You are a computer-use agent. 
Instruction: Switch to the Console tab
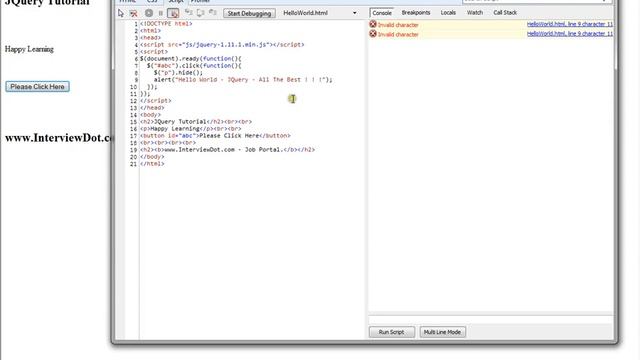point(382,13)
